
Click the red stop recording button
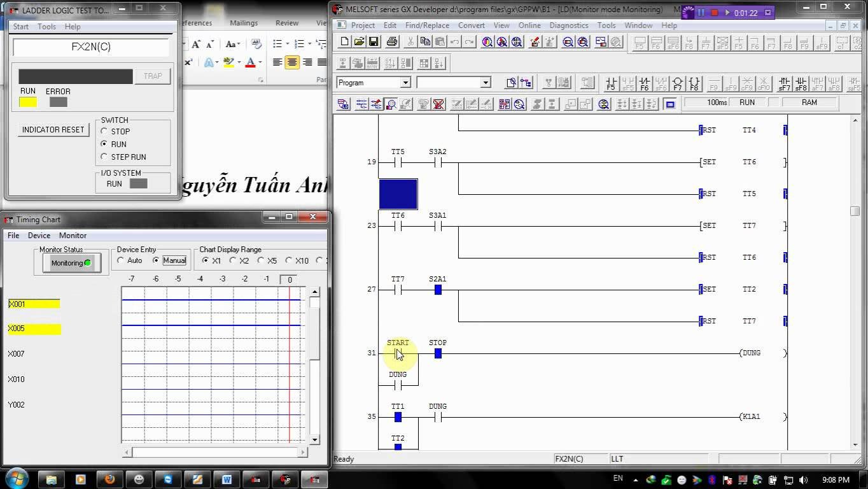click(714, 13)
